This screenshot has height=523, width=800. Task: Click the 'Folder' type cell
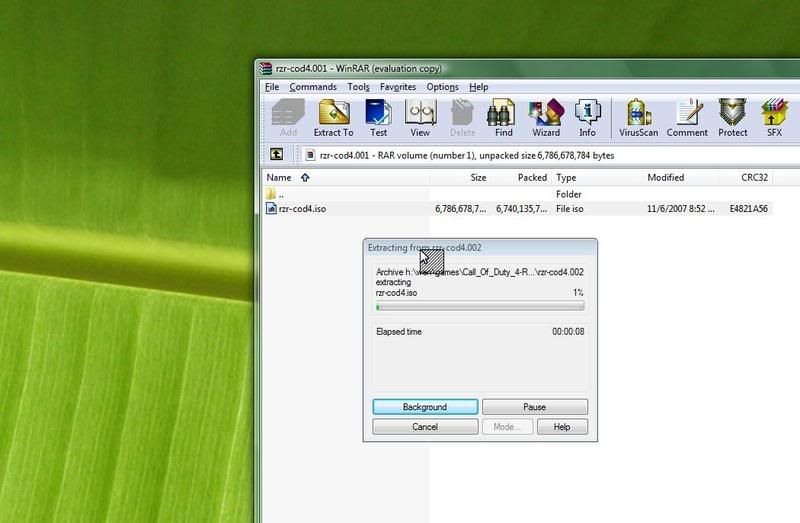point(568,194)
